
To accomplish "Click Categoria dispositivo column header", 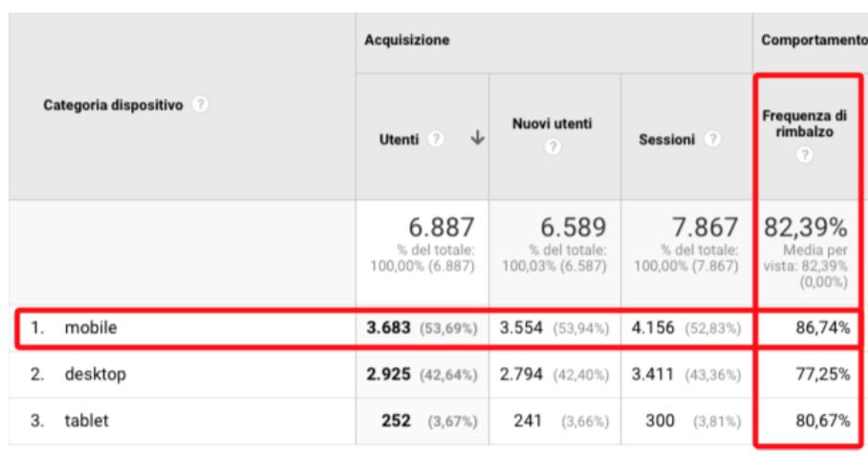I will 113,104.
